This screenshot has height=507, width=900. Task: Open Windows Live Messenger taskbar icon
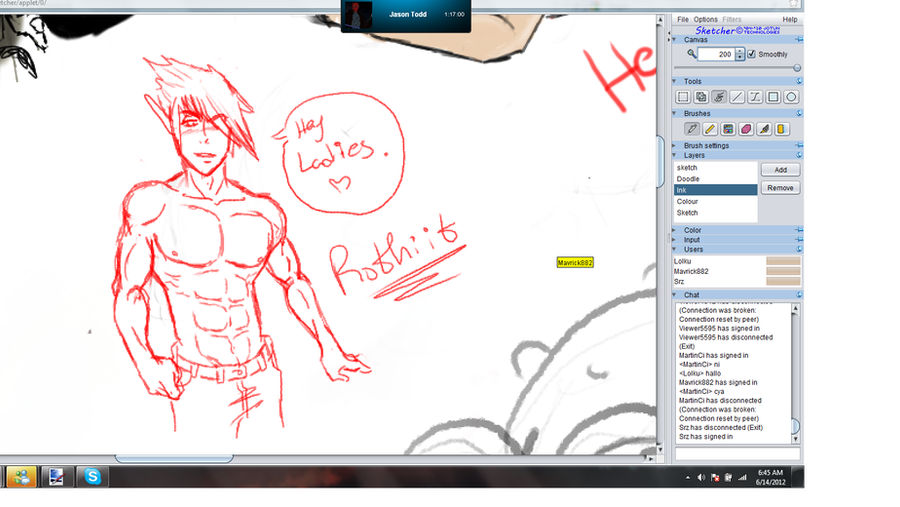click(22, 476)
